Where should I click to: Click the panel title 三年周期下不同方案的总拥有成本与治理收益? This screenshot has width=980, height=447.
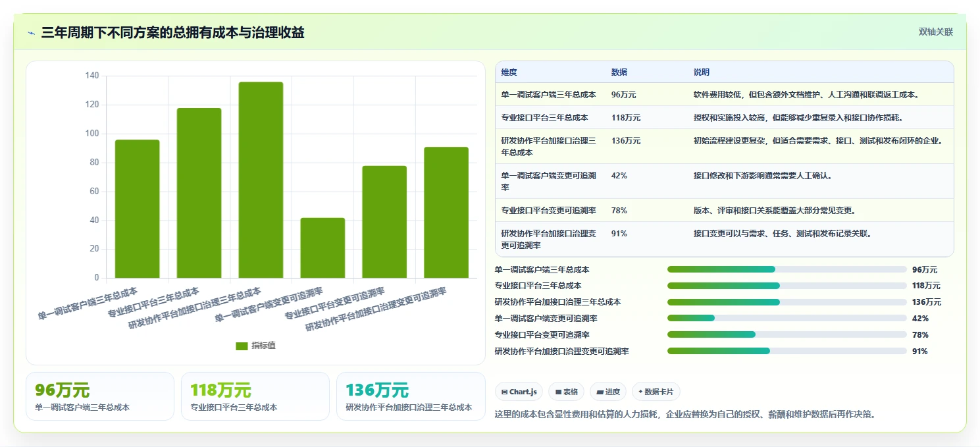172,33
